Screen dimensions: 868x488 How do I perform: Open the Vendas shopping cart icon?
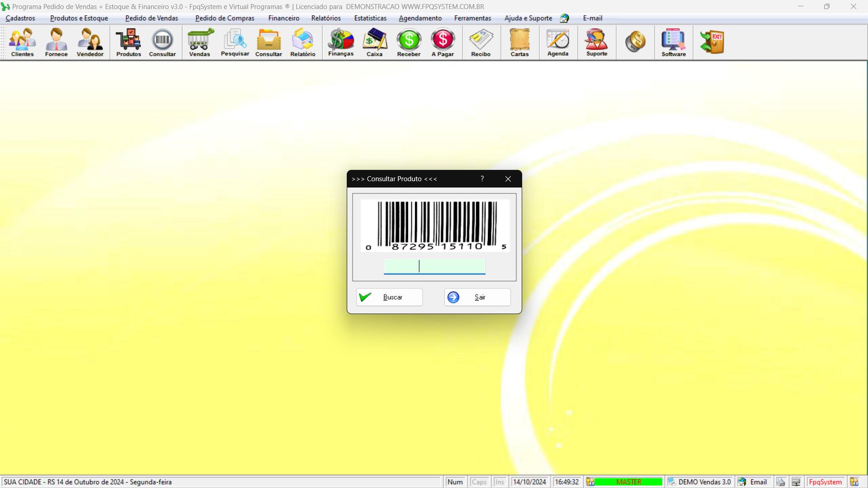coord(199,42)
